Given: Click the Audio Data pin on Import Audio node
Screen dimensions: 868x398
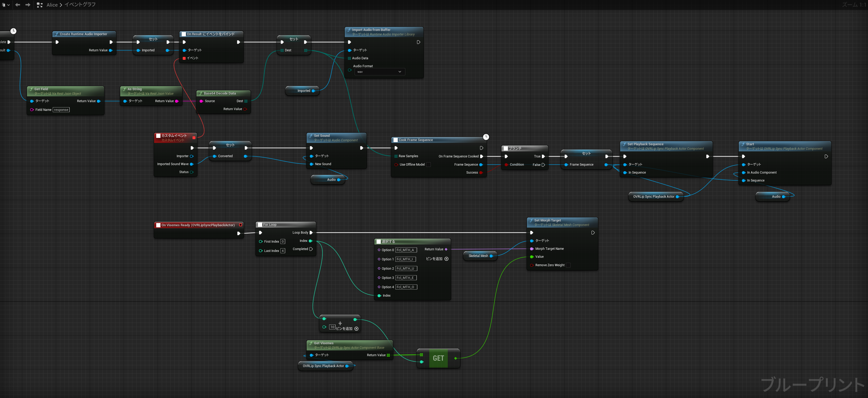Looking at the screenshot, I should click(x=350, y=58).
